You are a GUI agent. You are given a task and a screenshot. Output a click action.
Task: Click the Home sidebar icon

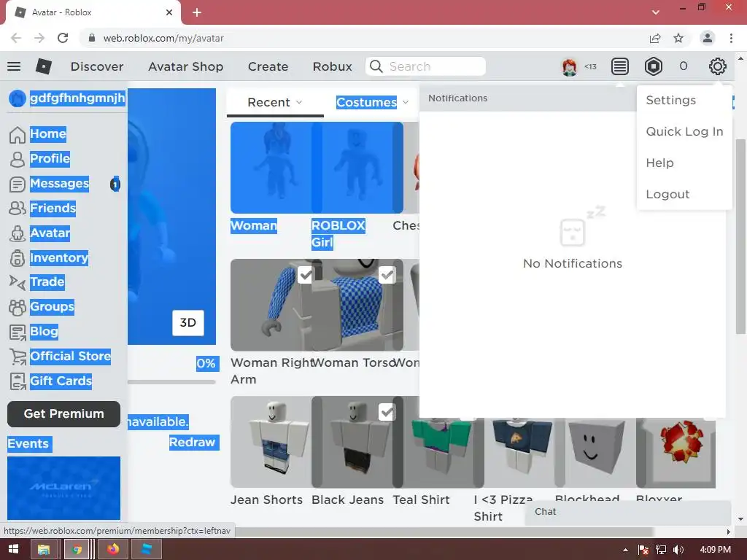(x=18, y=135)
